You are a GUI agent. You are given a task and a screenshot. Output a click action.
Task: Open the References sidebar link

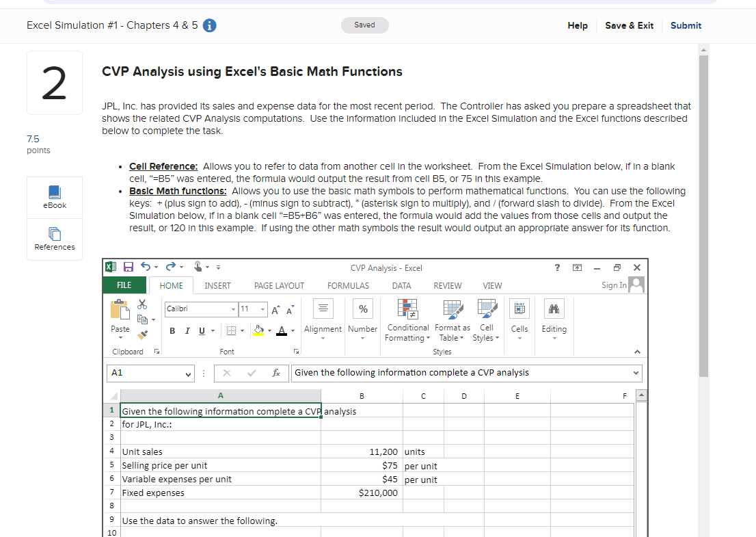point(54,240)
